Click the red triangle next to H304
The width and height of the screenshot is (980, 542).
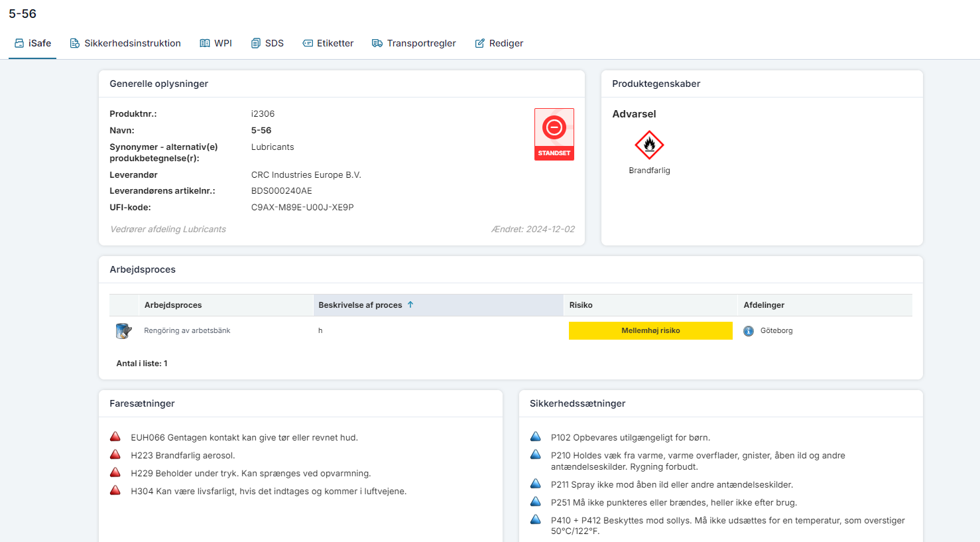coord(115,490)
